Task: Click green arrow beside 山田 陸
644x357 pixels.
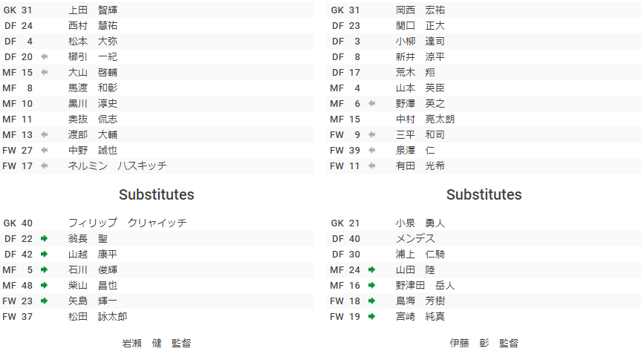Action: click(372, 270)
